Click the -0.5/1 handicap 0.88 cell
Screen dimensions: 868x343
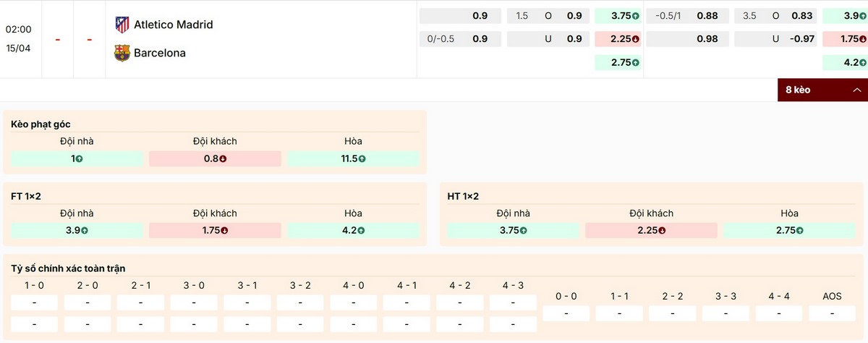tap(686, 16)
